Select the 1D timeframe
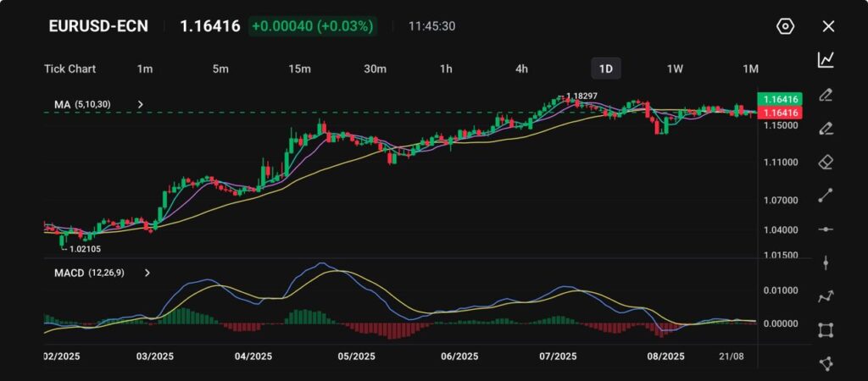Screen dimensions: 868x381 (606, 69)
